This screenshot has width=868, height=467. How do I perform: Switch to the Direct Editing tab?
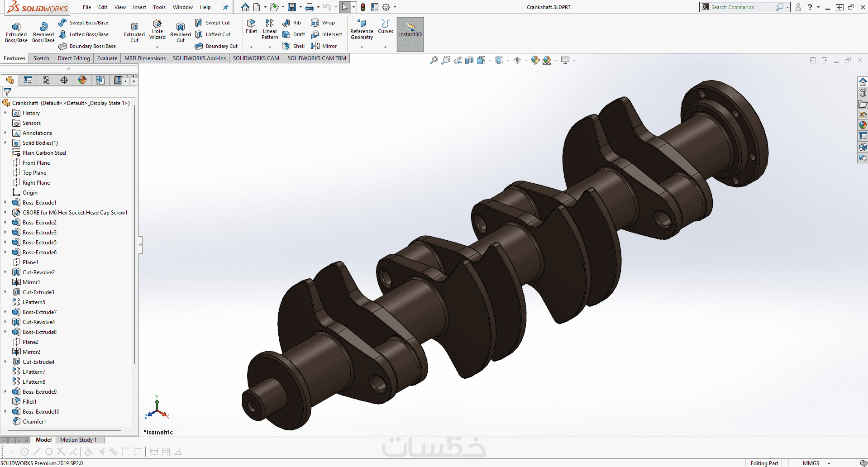click(x=74, y=58)
